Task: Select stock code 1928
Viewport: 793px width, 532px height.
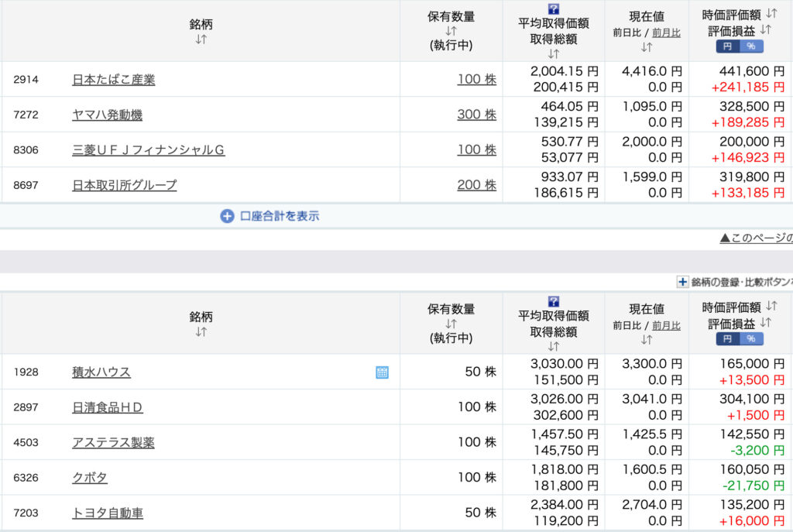Action: (26, 372)
